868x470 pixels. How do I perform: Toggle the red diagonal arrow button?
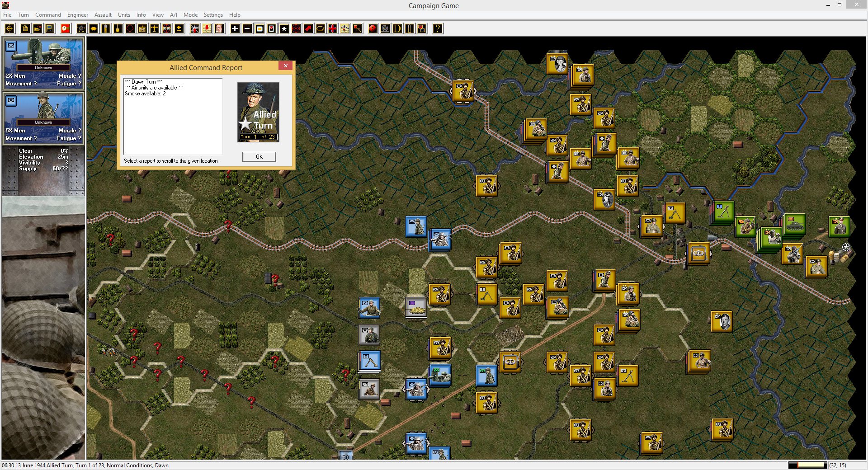click(x=308, y=28)
